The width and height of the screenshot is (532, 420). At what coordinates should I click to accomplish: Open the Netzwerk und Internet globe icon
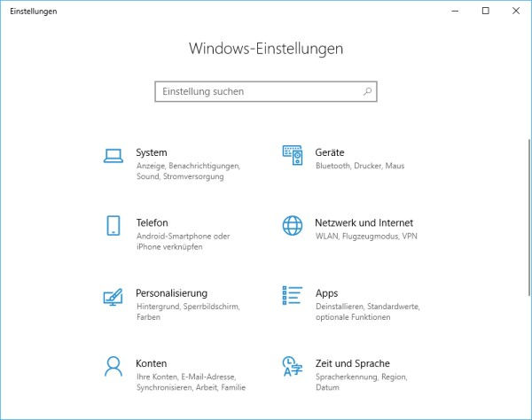coord(293,225)
